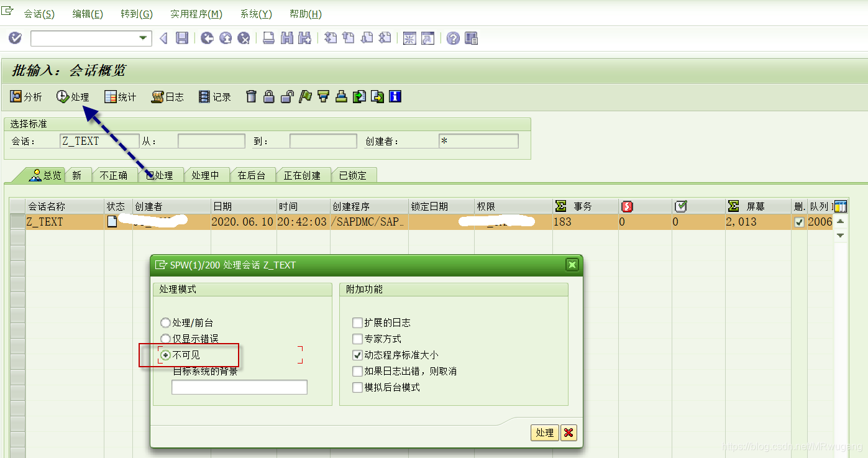Click the 处理 (Process) toolbar button

[x=73, y=96]
